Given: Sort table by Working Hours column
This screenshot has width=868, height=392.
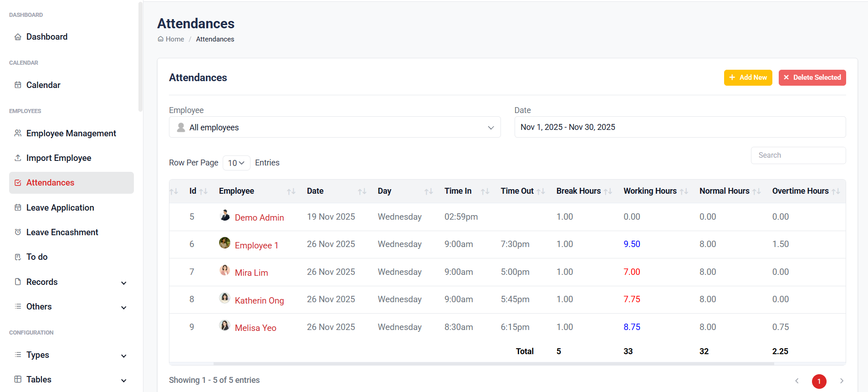Looking at the screenshot, I should 684,191.
